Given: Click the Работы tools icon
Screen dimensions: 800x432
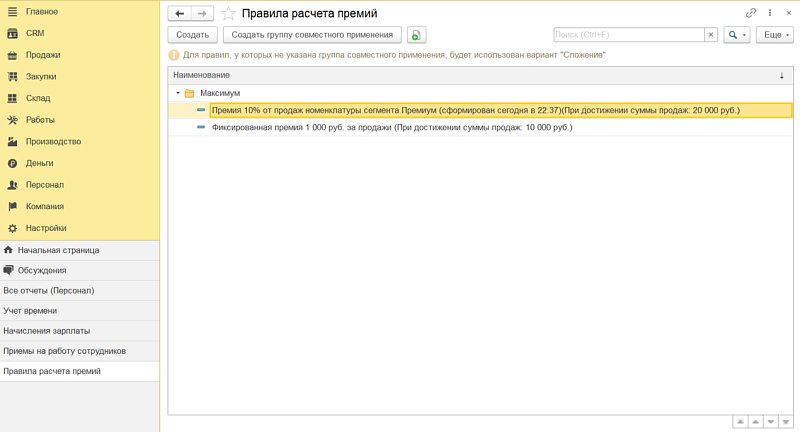Looking at the screenshot, I should click(x=12, y=120).
